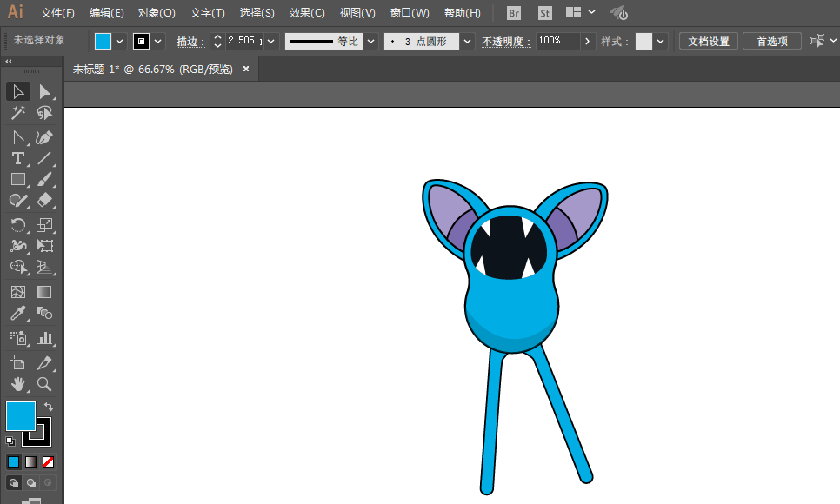
Task: Click the 首选项 button
Action: pos(771,41)
